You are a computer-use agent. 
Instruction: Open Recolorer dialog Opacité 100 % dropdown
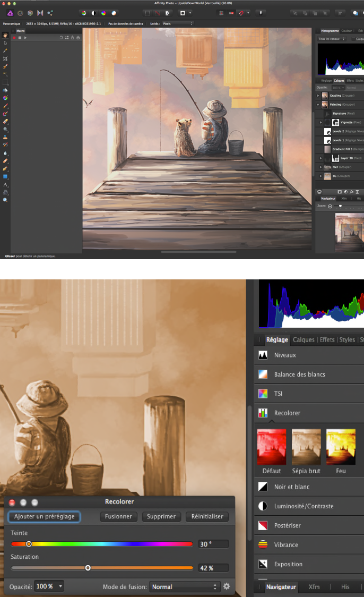click(x=49, y=586)
